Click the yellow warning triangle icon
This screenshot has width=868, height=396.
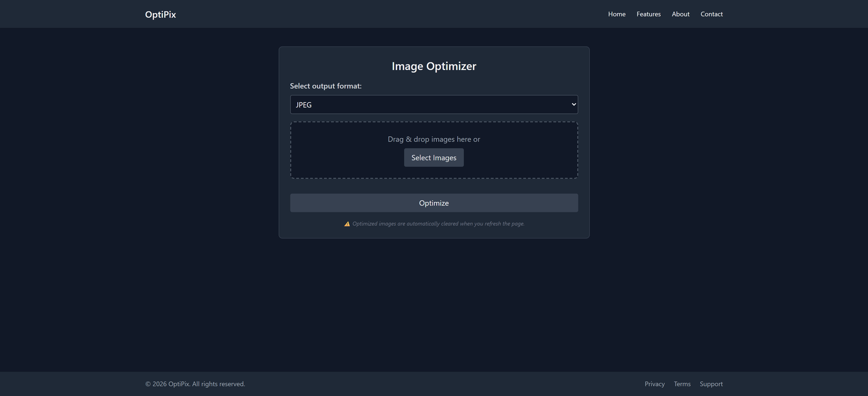coord(347,224)
